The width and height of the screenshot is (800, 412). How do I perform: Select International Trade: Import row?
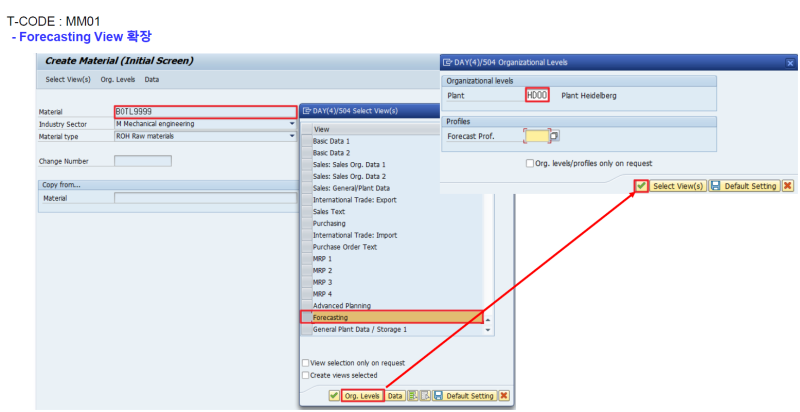click(x=391, y=235)
